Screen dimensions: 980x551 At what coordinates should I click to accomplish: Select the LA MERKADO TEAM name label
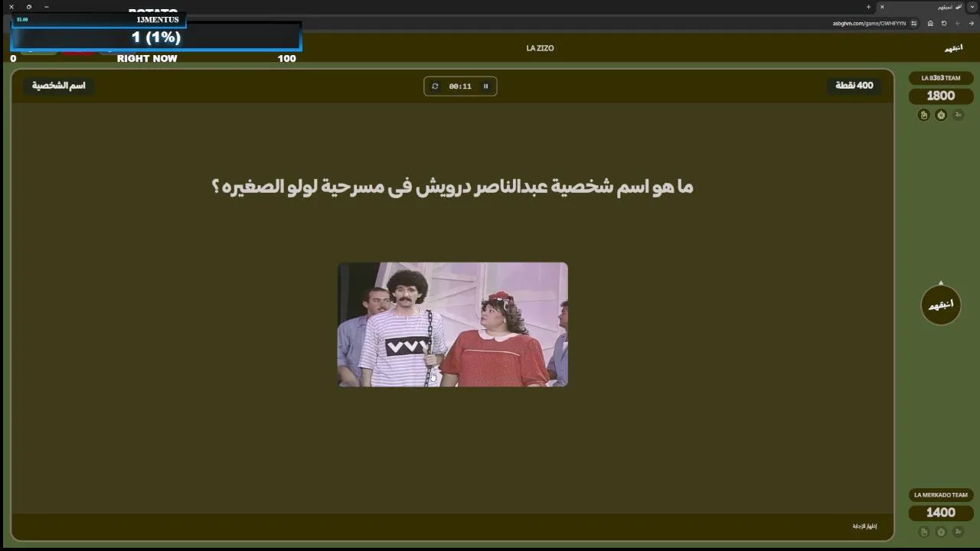pyautogui.click(x=941, y=495)
